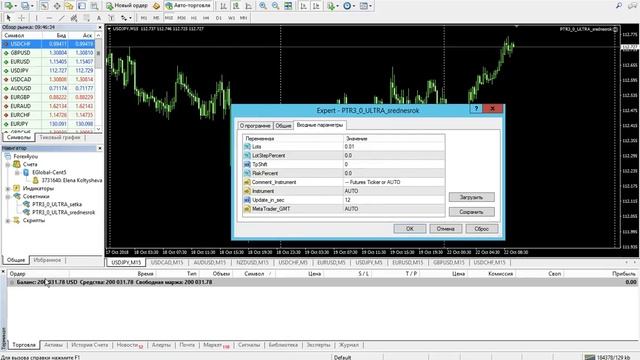Open the О программе dialog tab
640x360 pixels.
tap(255, 126)
